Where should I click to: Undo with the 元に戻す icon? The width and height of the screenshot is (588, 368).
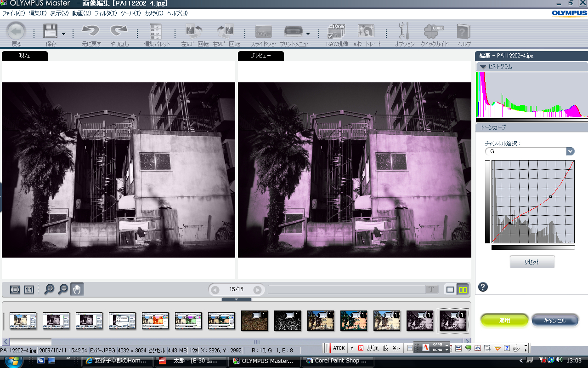pos(90,31)
